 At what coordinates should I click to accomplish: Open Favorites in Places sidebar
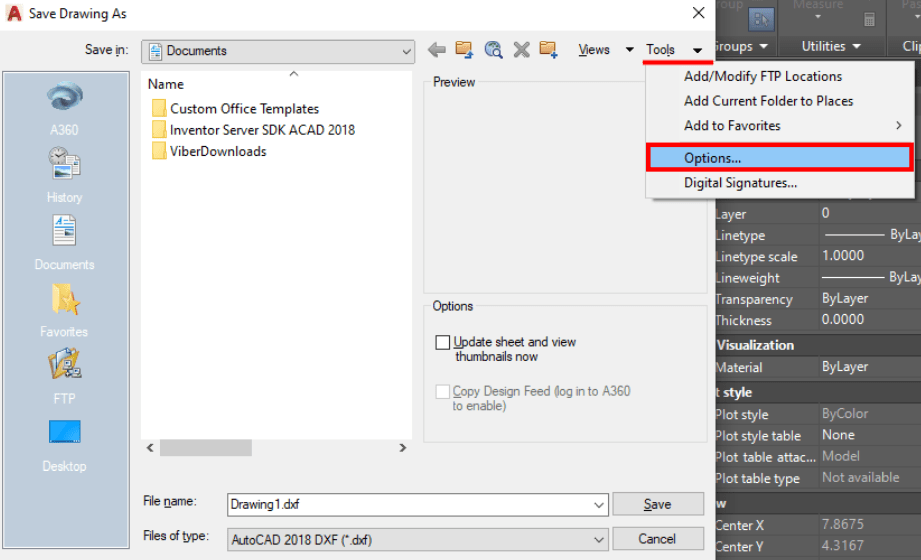point(65,310)
